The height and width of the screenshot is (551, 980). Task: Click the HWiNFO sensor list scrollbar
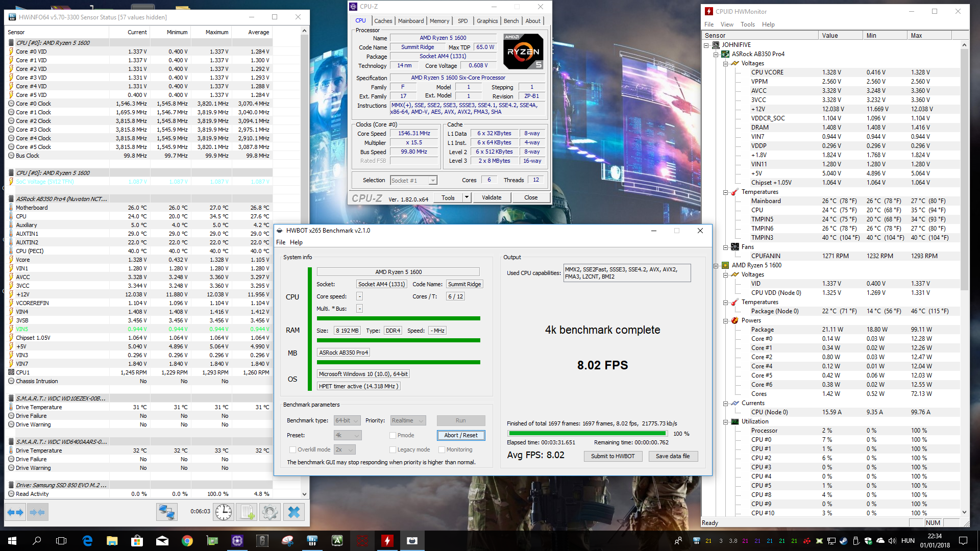pyautogui.click(x=304, y=262)
